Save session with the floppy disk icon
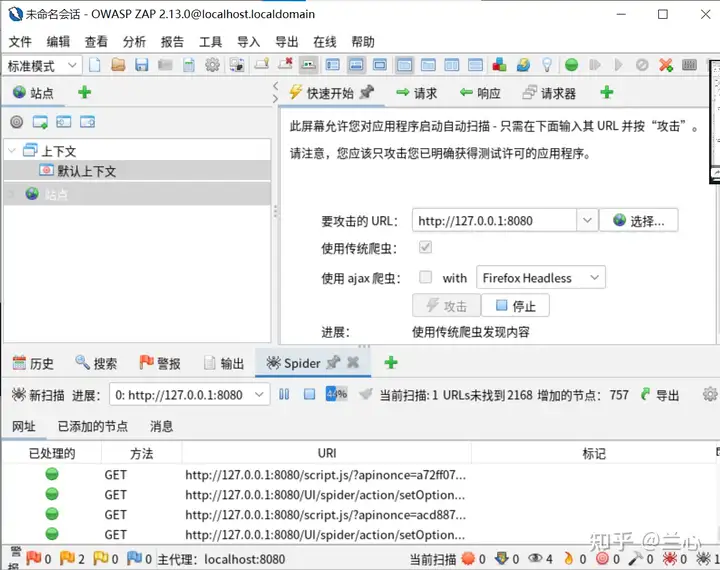 tap(142, 65)
